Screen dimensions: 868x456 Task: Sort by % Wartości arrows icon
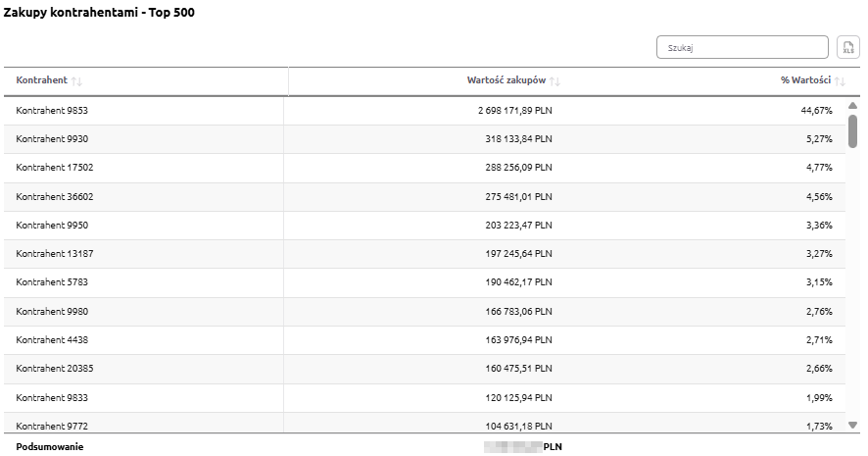click(840, 81)
